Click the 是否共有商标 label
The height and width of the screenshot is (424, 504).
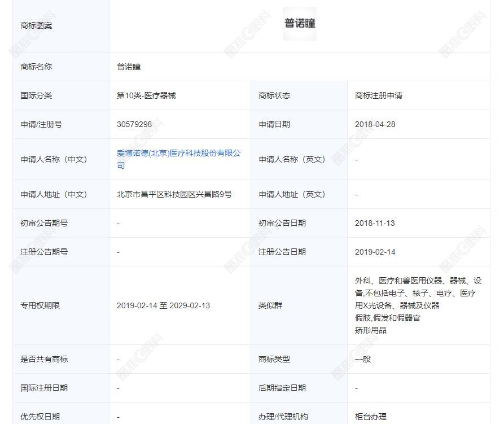click(44, 359)
